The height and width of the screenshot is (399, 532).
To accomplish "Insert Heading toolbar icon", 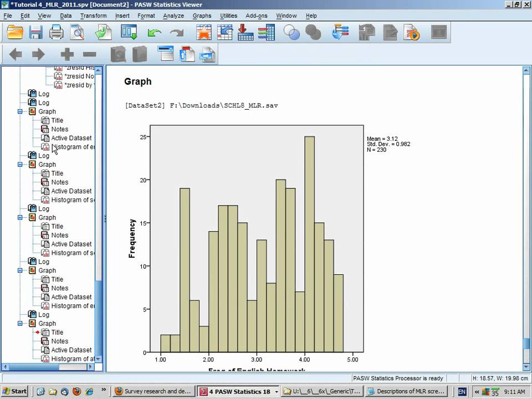I will [x=166, y=54].
